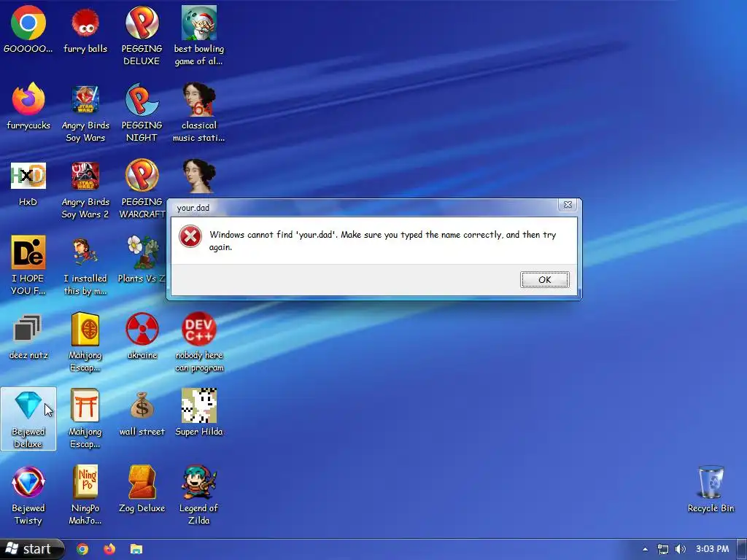The width and height of the screenshot is (747, 560).
Task: Click the red error icon in dialog
Action: click(190, 236)
